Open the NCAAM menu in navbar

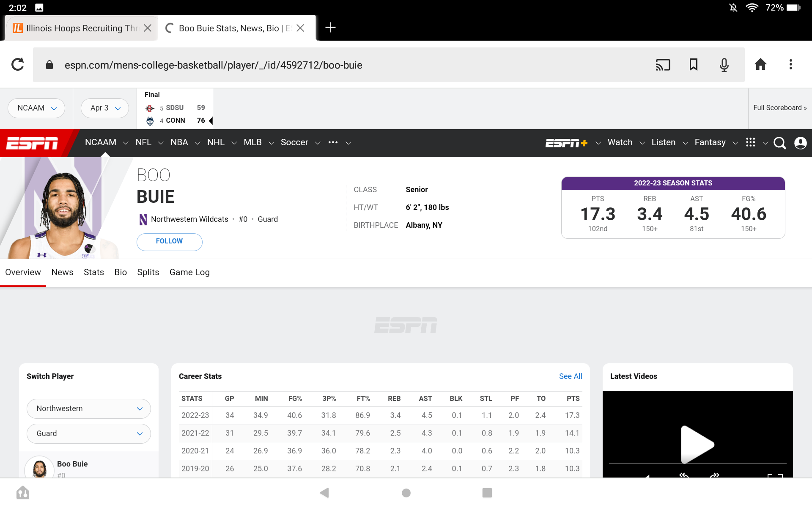pos(101,142)
